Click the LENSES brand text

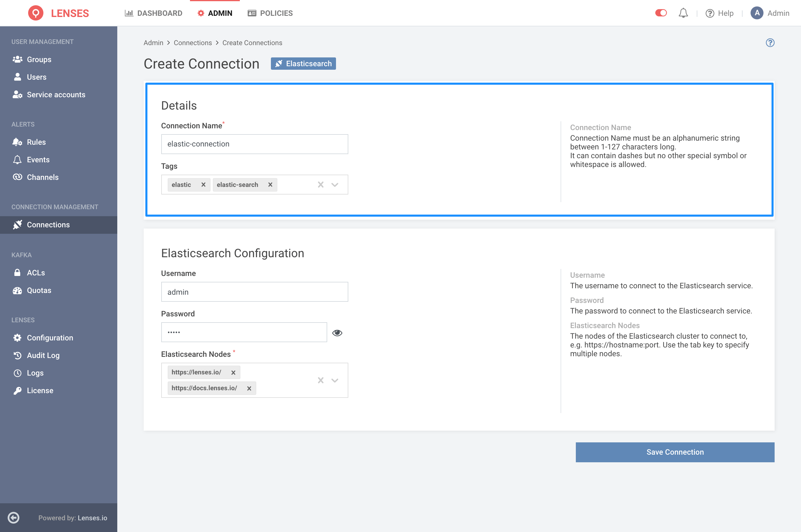pyautogui.click(x=69, y=13)
